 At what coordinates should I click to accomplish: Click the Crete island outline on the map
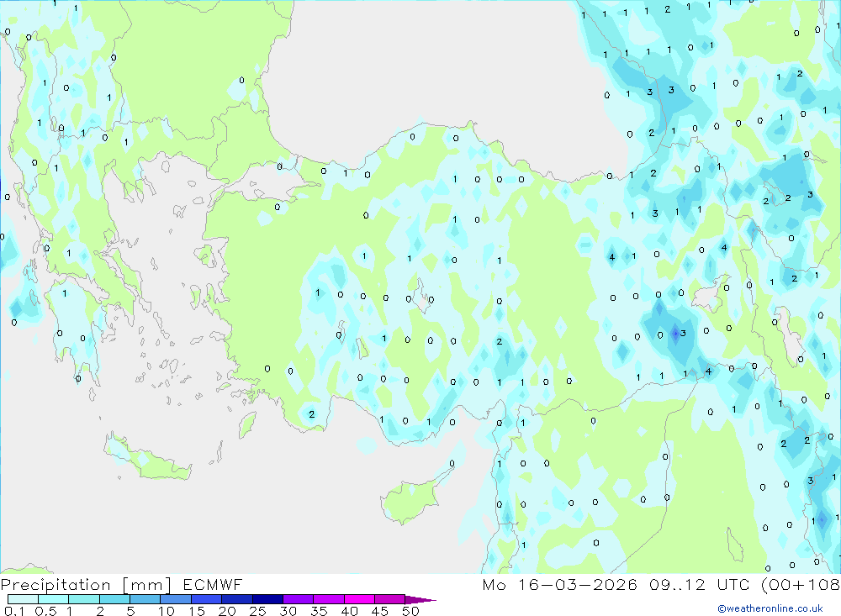[x=148, y=457]
